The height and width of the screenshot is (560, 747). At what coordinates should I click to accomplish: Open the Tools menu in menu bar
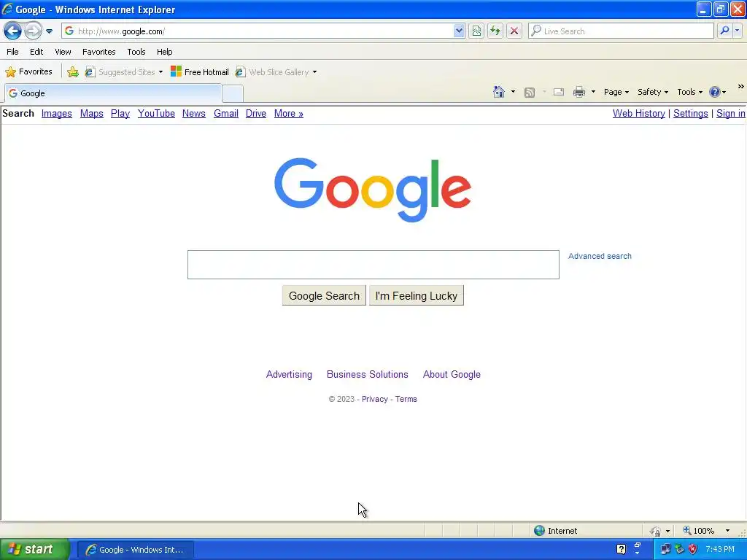click(x=136, y=52)
